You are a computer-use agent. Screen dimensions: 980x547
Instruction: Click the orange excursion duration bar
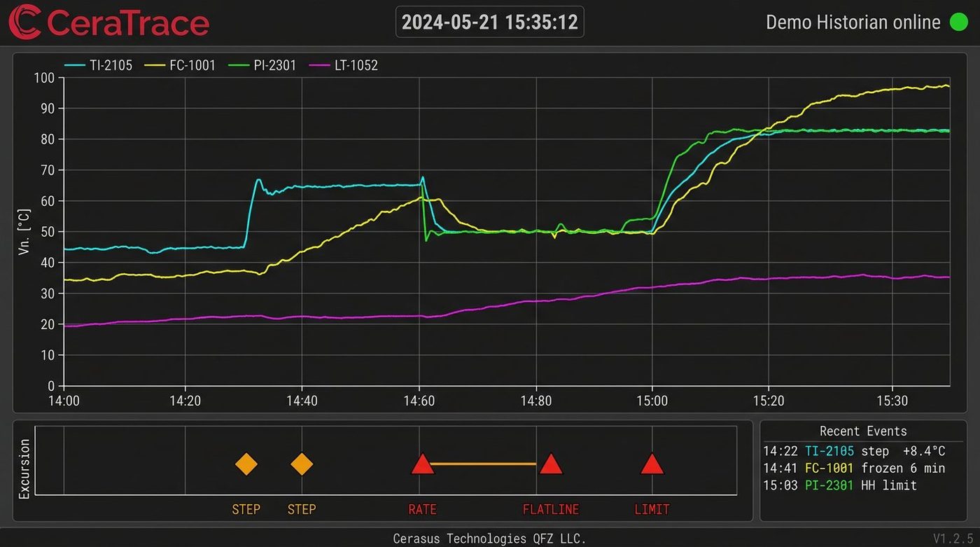(484, 464)
